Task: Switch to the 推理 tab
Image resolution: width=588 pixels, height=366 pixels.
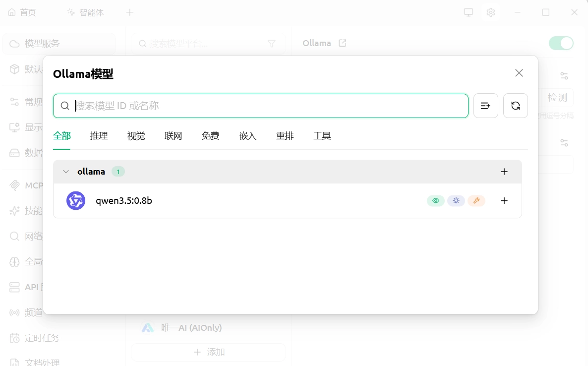Action: coord(99,136)
